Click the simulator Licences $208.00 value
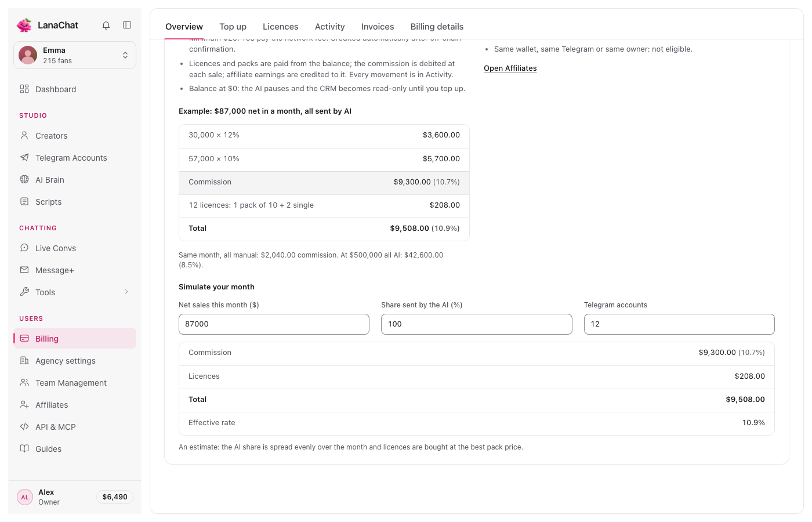 [x=749, y=376]
